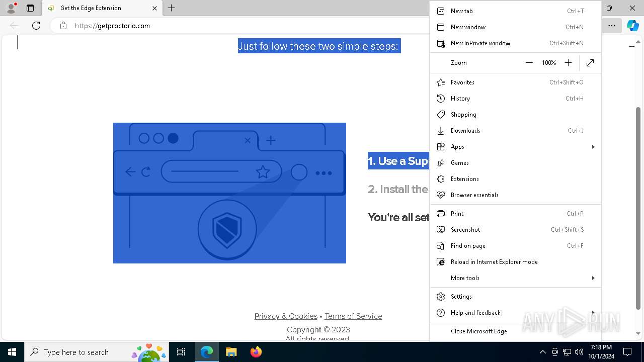
Task: Click the page vertical scrollbar
Action: [x=638, y=208]
